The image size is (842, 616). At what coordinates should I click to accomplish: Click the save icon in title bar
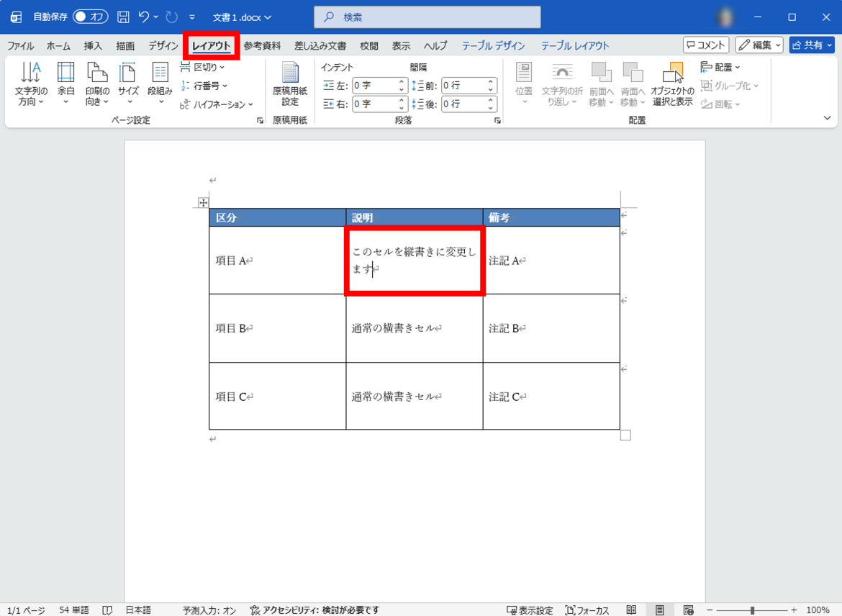[x=123, y=17]
